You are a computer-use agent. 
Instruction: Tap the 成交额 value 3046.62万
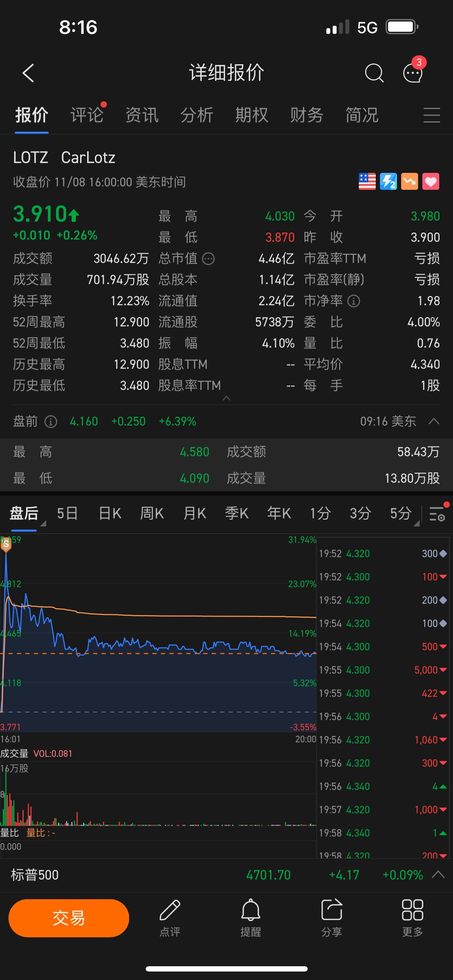point(121,259)
